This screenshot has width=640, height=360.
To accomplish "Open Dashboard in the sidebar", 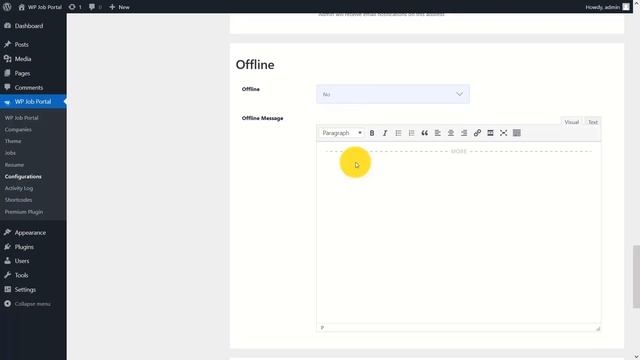I will (x=33, y=26).
